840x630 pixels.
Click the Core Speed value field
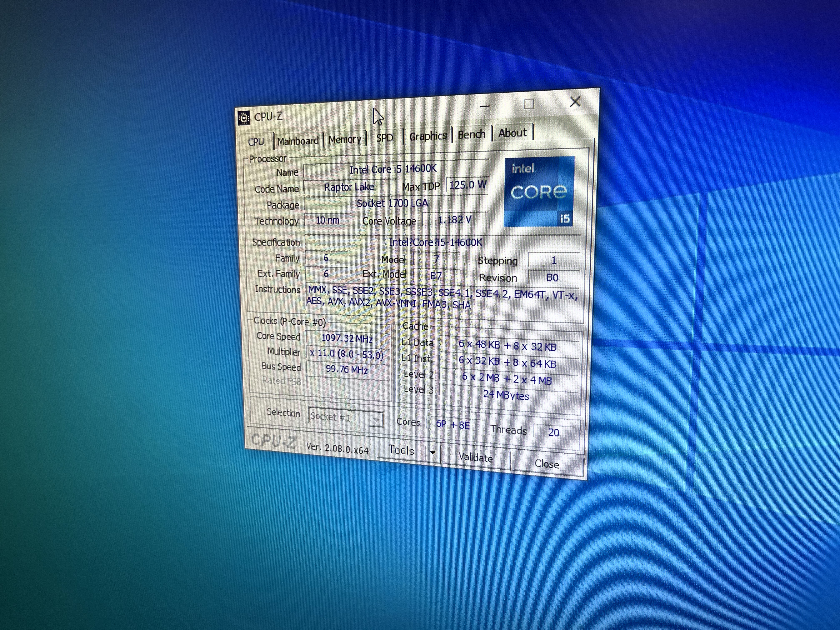coord(347,338)
